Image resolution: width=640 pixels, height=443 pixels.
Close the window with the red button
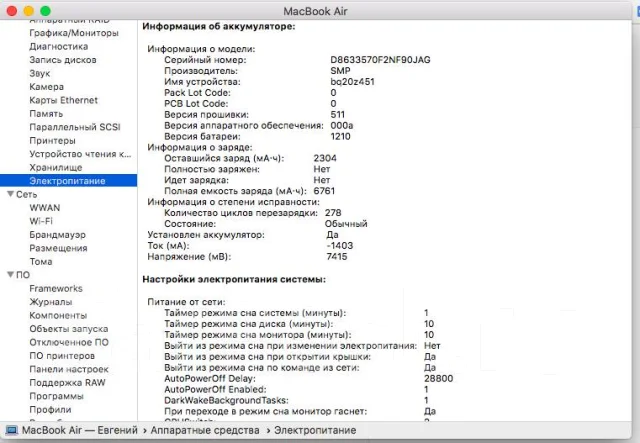coord(12,11)
